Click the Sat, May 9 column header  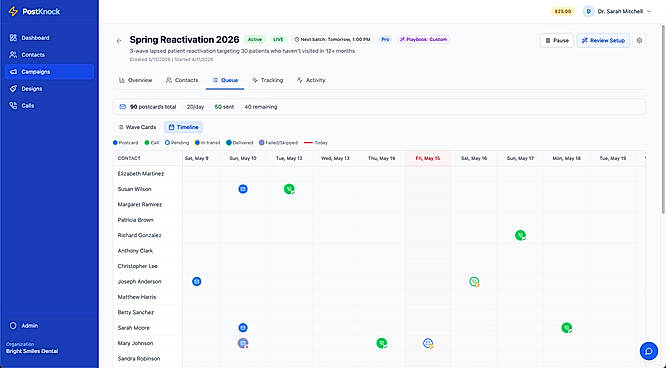[x=196, y=158]
